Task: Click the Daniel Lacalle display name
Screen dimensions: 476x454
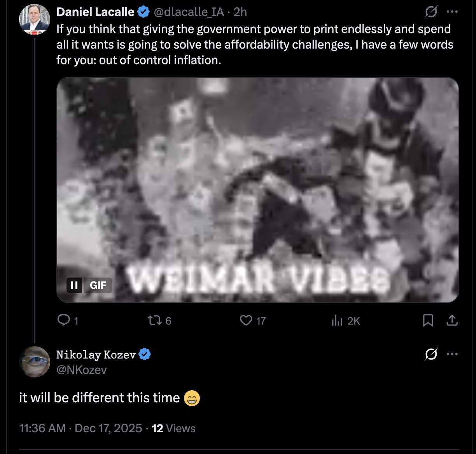Action: [95, 12]
